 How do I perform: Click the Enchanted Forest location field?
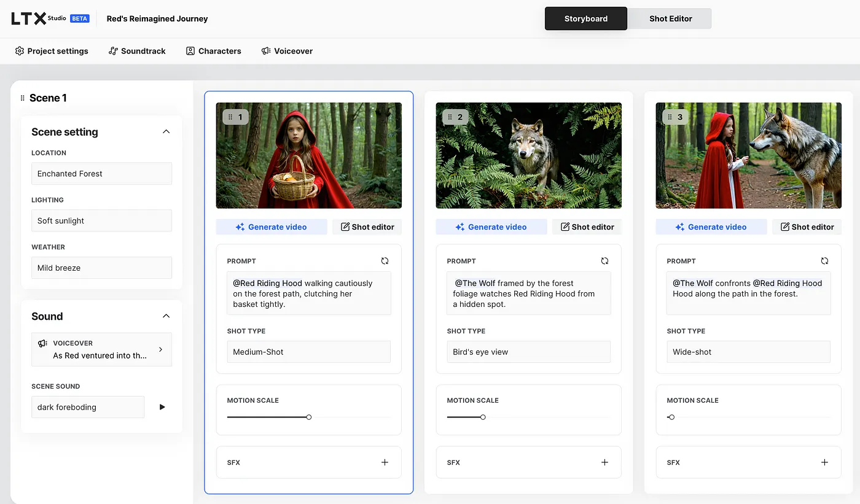(101, 174)
